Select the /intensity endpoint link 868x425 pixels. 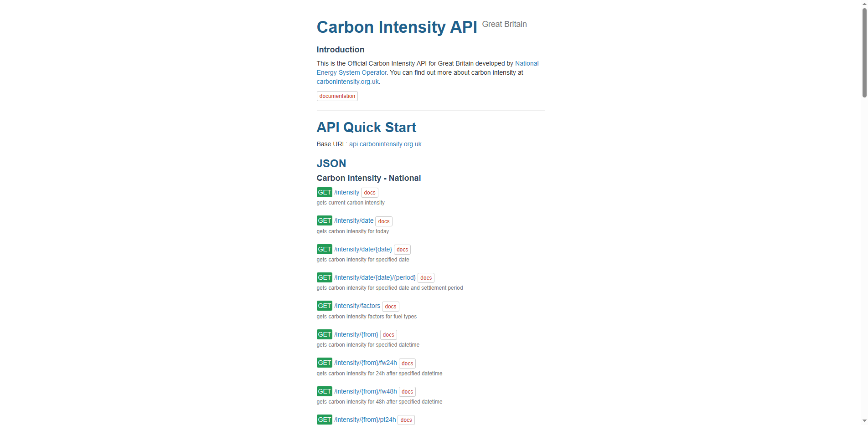[x=347, y=192]
